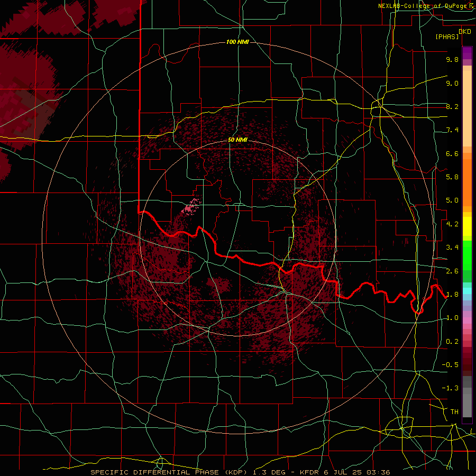Click the -0.5 scale value
The height and width of the screenshot is (476, 476).
tap(450, 365)
